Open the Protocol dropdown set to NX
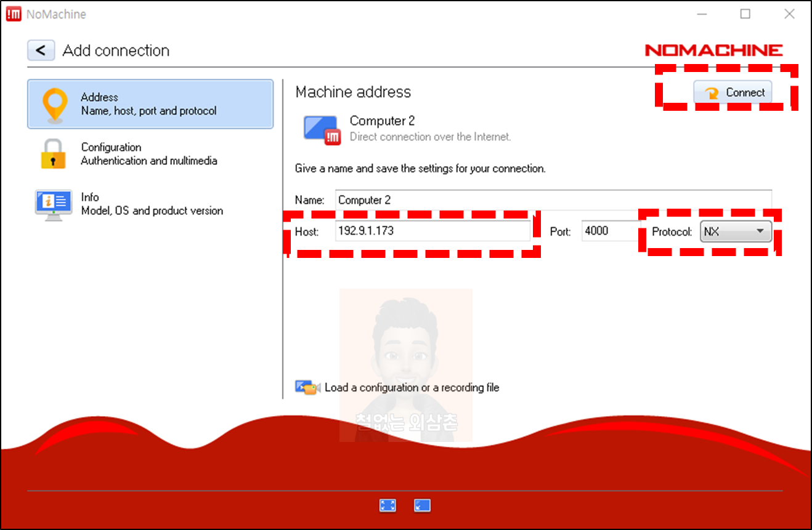 pos(736,231)
